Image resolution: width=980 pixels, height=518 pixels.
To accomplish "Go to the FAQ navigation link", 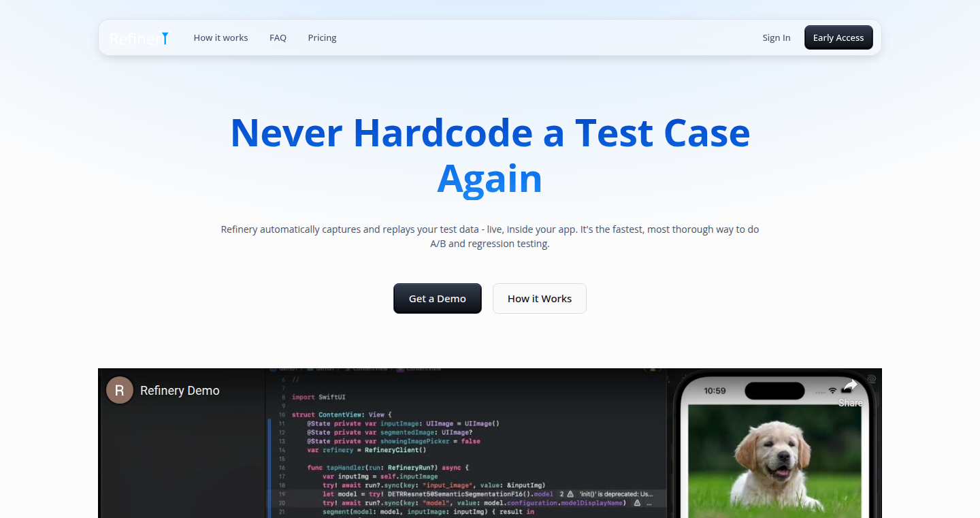I will (x=278, y=38).
